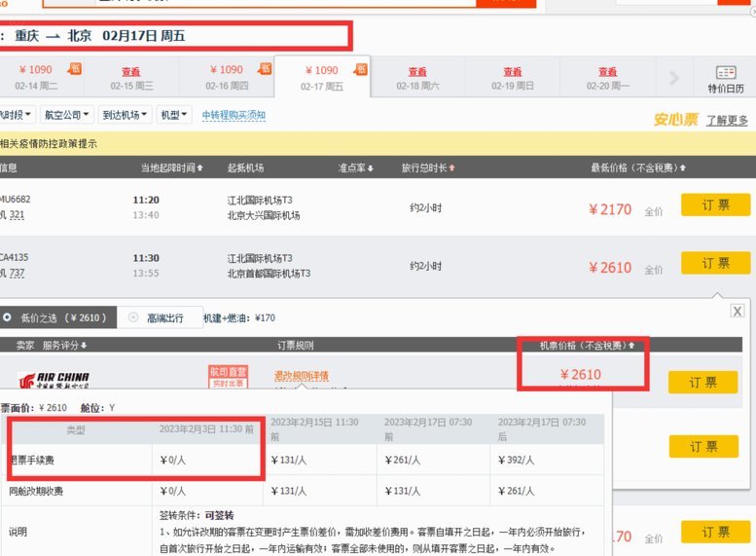Image resolution: width=756 pixels, height=556 pixels.
Task: Open the 航空公司 filter dropdown
Action: pyautogui.click(x=66, y=115)
